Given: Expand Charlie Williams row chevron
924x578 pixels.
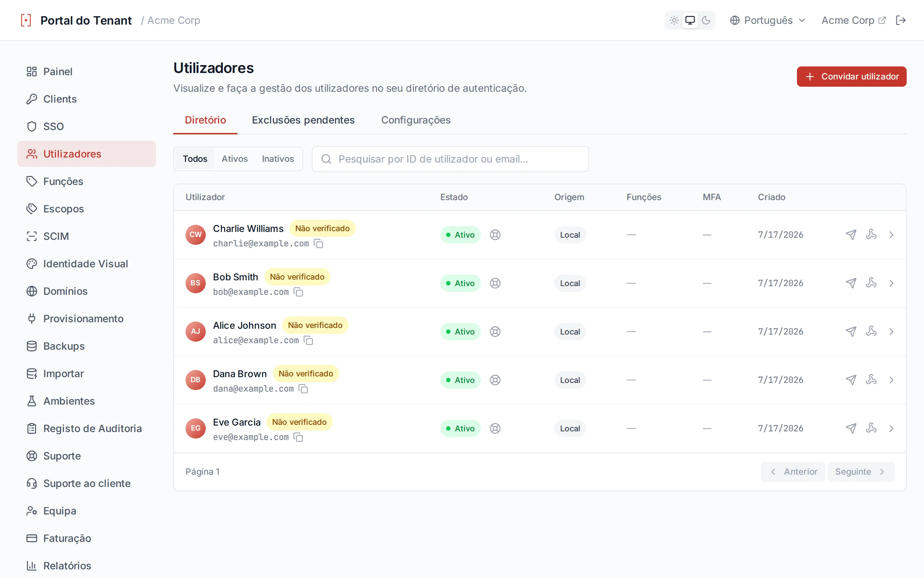Looking at the screenshot, I should click(x=892, y=235).
